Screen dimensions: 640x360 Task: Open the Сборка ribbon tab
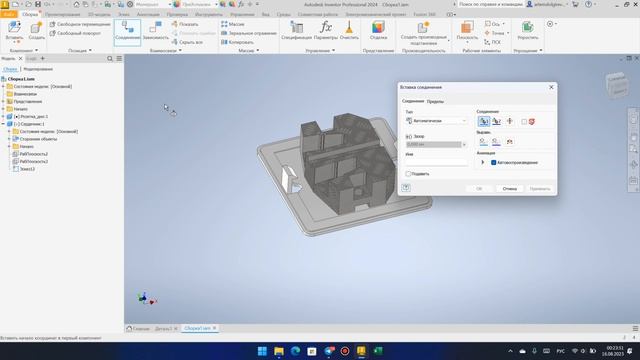pyautogui.click(x=30, y=14)
